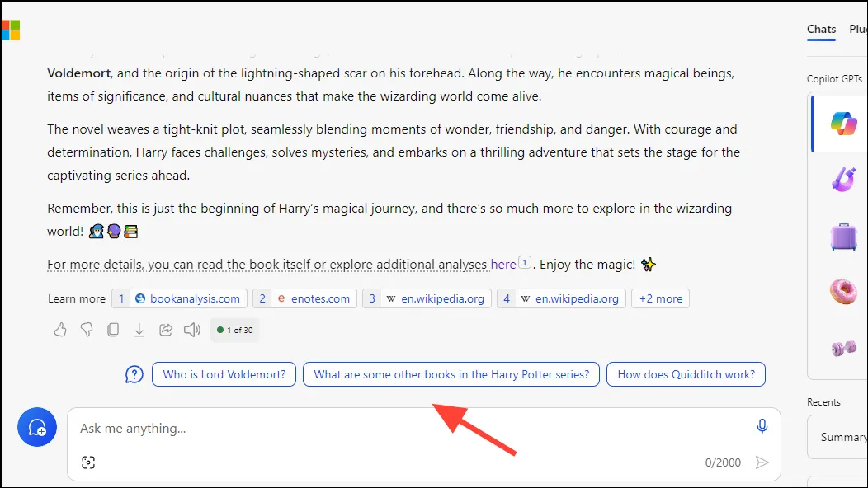
Task: Click the 'Learn more' label
Action: point(77,298)
